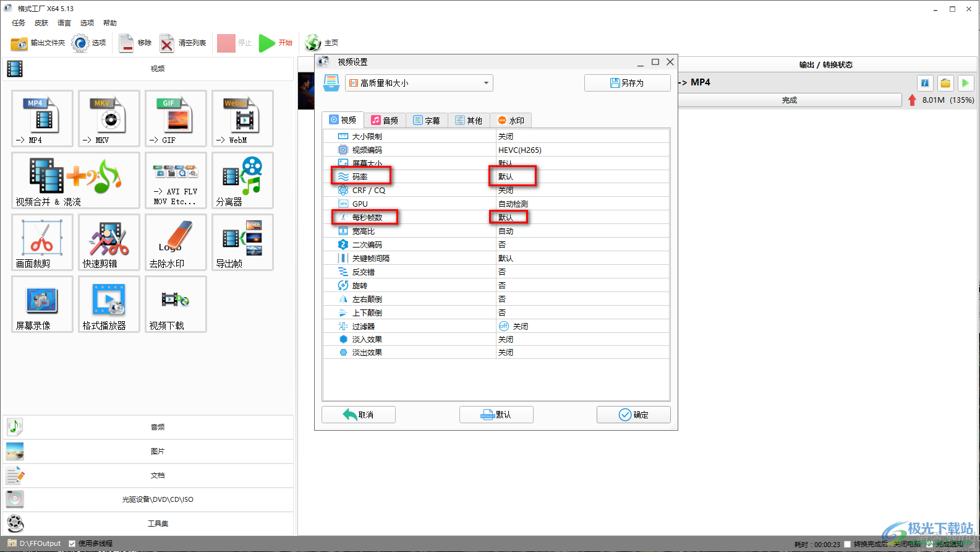This screenshot has height=552, width=980.
Task: Open the 高质量和大小 preset dropdown
Action: pos(419,83)
